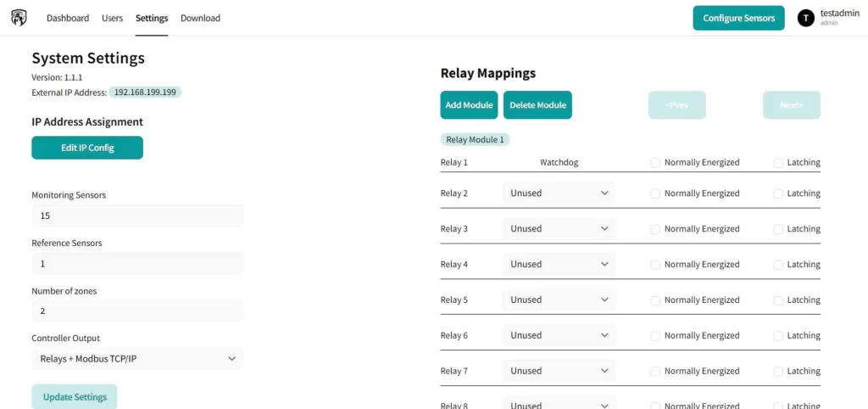This screenshot has width=868, height=409.
Task: Click the app logo icon
Action: [x=19, y=18]
